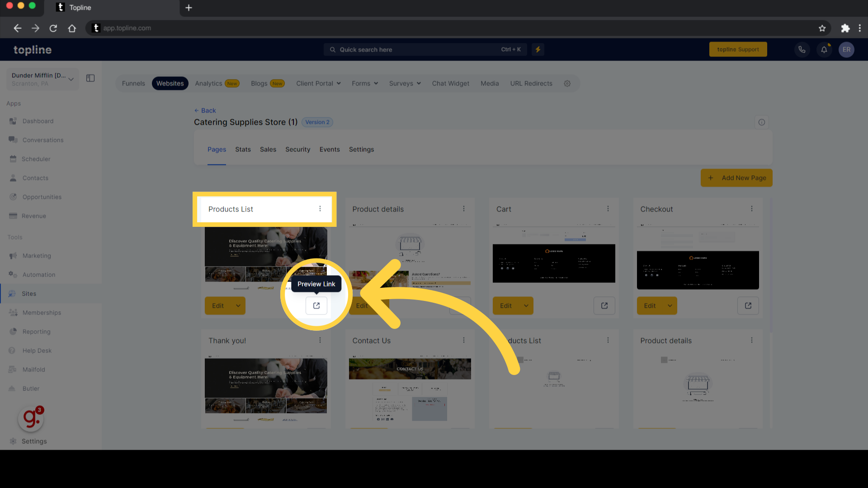Open the Blogs tab

pyautogui.click(x=259, y=84)
